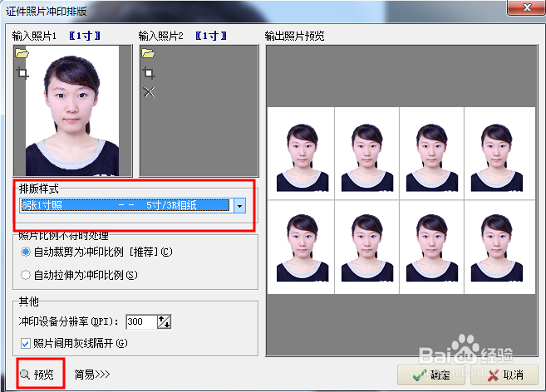
Task: Click the DPI spinner arrows
Action: [x=164, y=321]
